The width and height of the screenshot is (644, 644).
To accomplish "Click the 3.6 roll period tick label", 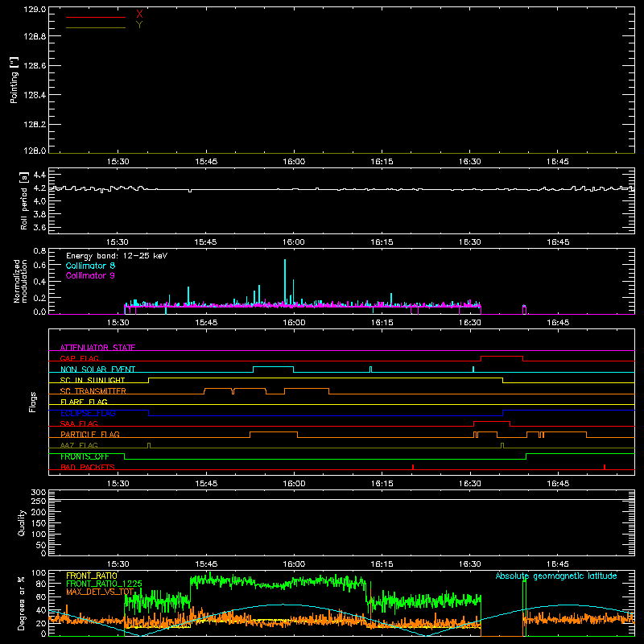I will click(39, 227).
